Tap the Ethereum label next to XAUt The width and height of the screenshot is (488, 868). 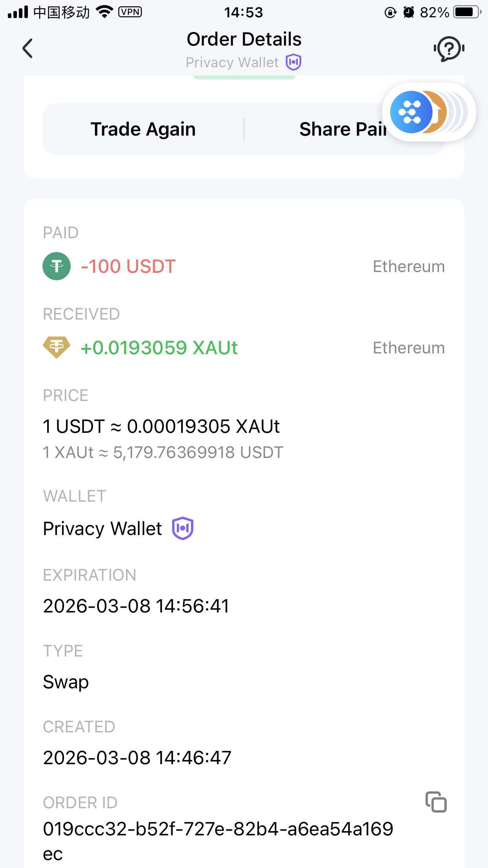tap(409, 348)
